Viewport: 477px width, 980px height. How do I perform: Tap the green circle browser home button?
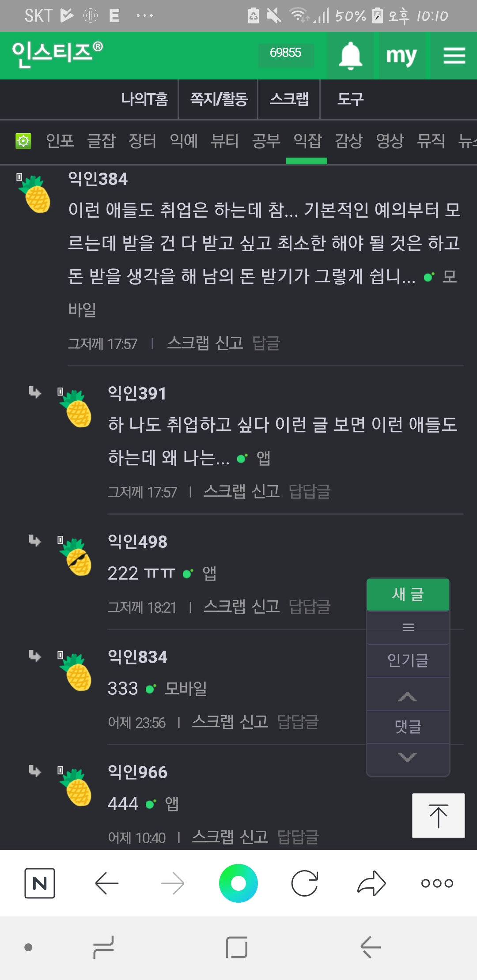pyautogui.click(x=238, y=883)
